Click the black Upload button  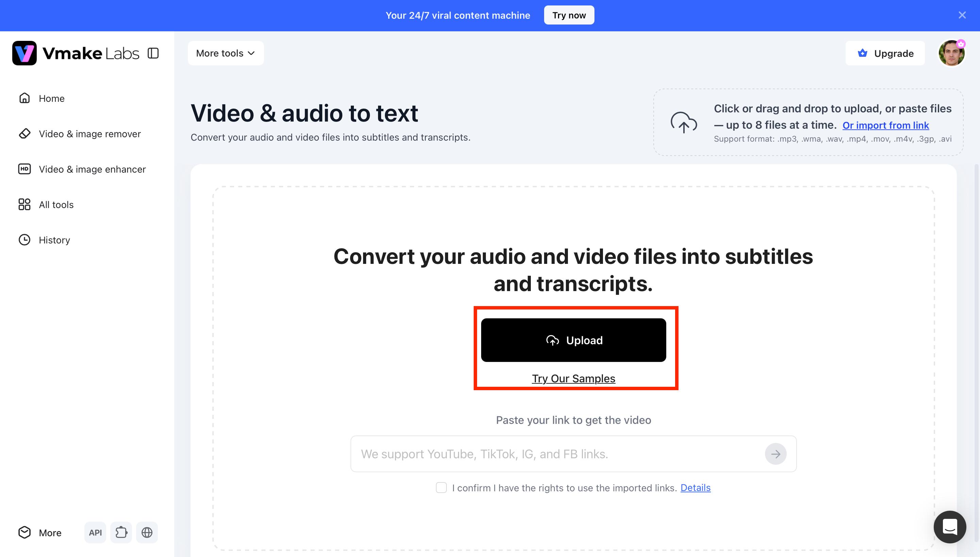(573, 340)
